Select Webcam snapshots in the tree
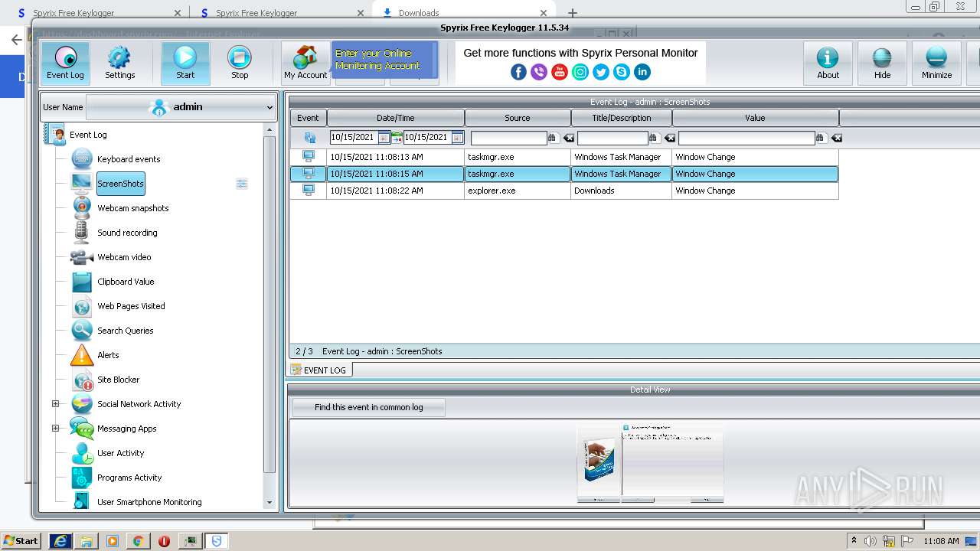Screen dimensions: 980x551 coord(132,208)
